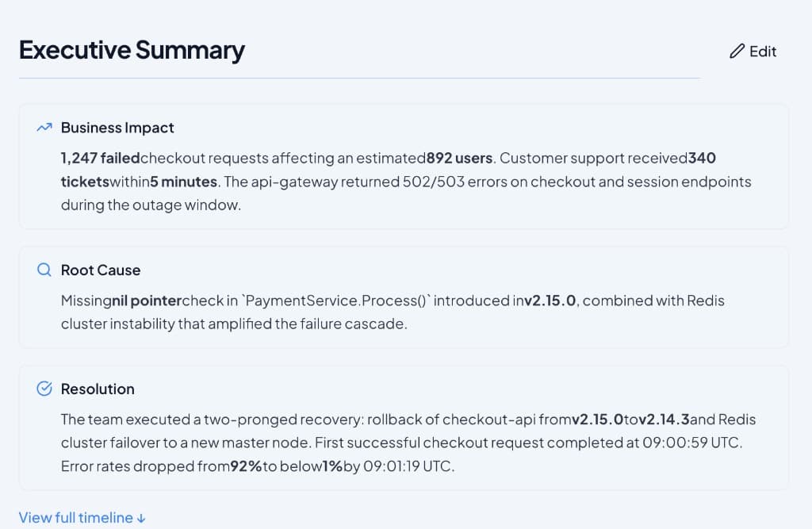
Task: Click the Root Cause section title
Action: [x=100, y=270]
